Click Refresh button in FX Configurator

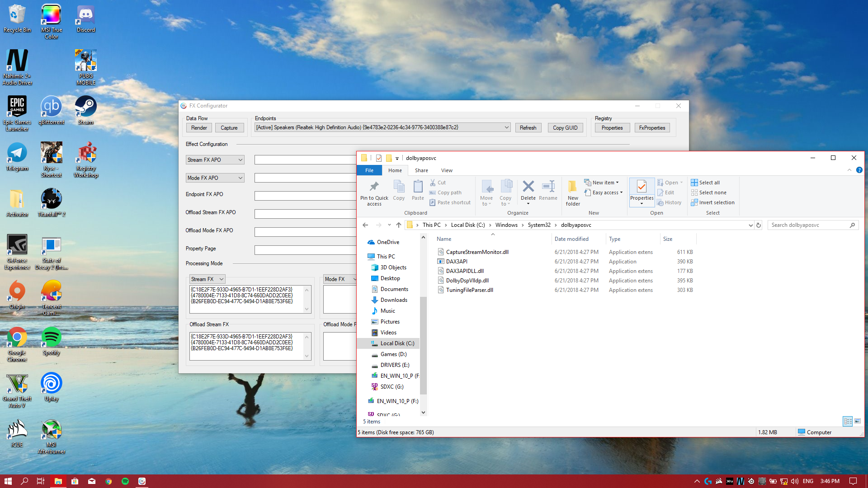click(528, 128)
